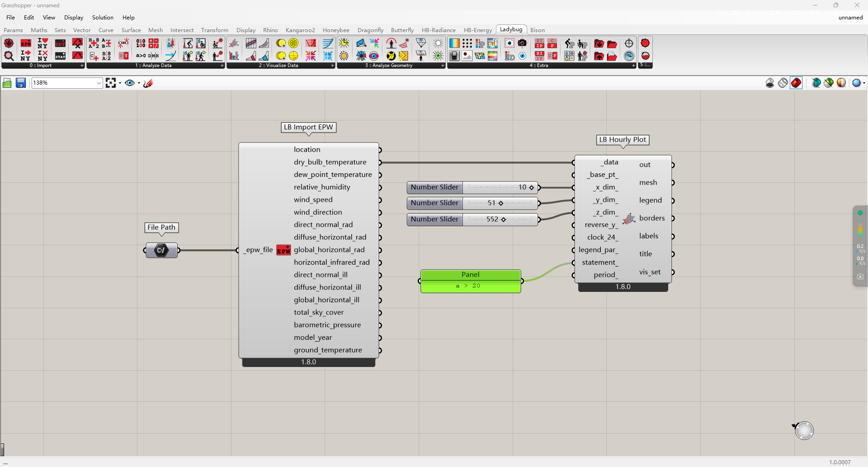
Task: Select the SI to IP unit conversion icon
Action: [x=539, y=43]
